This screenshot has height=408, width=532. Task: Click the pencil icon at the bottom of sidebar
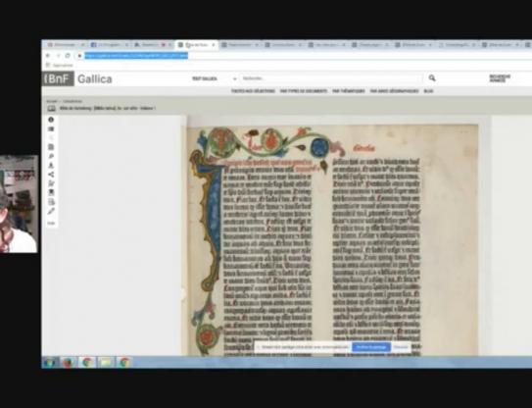point(51,211)
